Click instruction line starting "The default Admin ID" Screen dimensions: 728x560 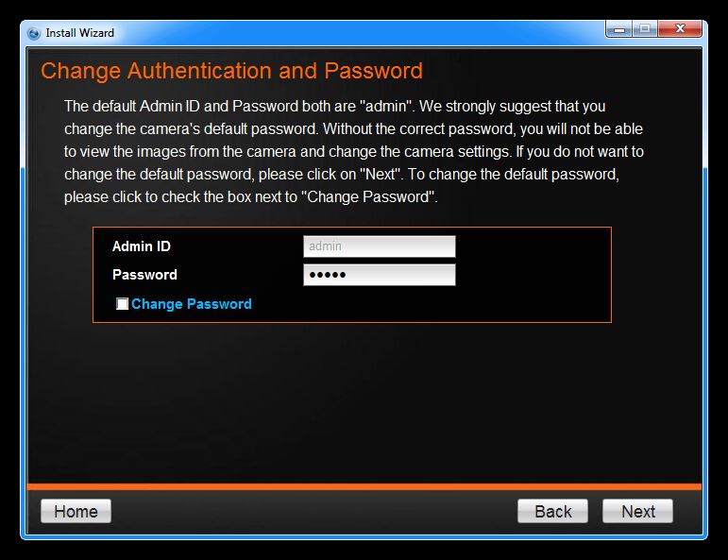click(335, 107)
